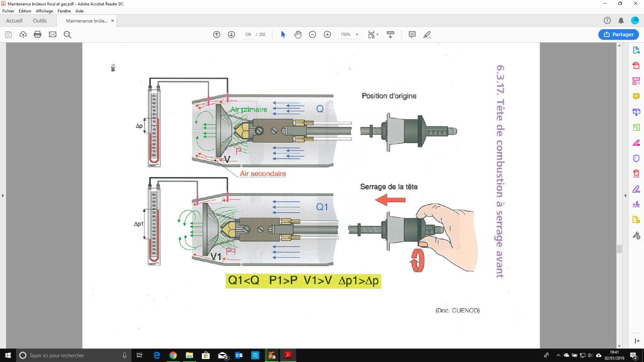The image size is (644, 362).
Task: Open the volume control in system tray
Action: click(x=590, y=355)
